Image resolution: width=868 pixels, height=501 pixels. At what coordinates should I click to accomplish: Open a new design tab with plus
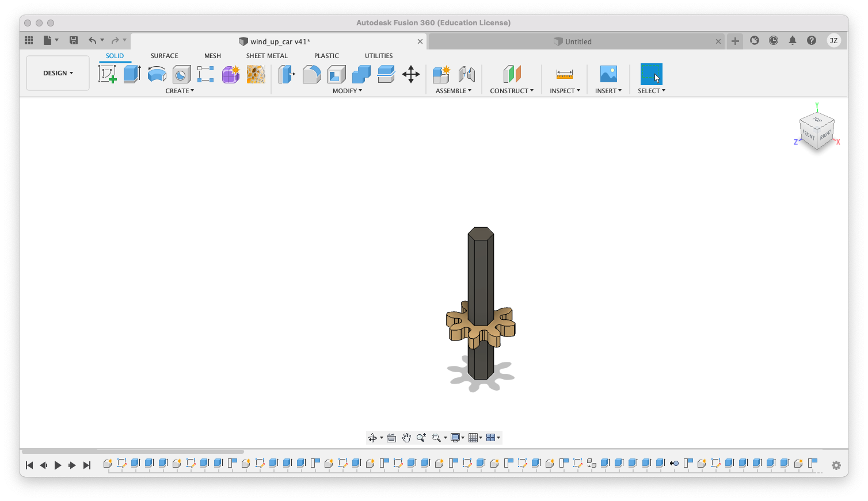[x=735, y=41]
